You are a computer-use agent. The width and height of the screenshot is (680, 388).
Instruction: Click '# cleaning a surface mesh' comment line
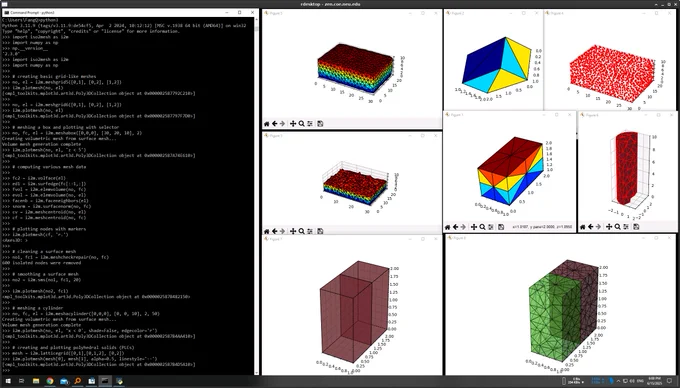point(44,251)
